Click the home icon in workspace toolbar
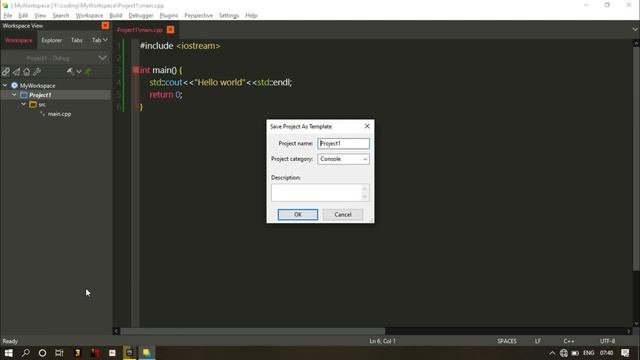Viewport: 640px width, 360px height. point(27,72)
